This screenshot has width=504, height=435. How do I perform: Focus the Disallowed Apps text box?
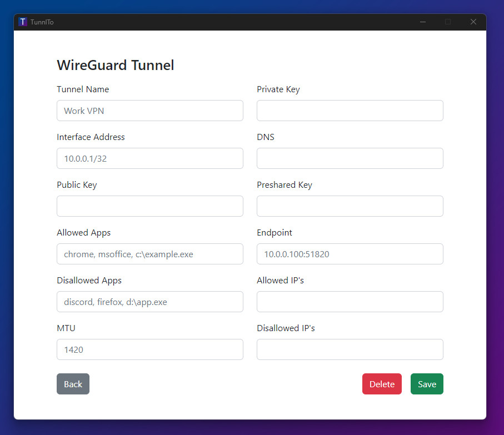[x=150, y=302]
